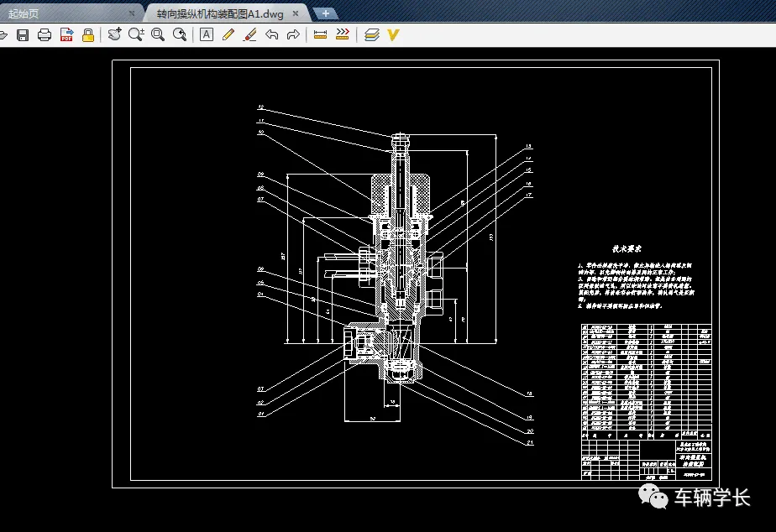The width and height of the screenshot is (776, 532).
Task: Export the drawing to PDF
Action: [66, 34]
